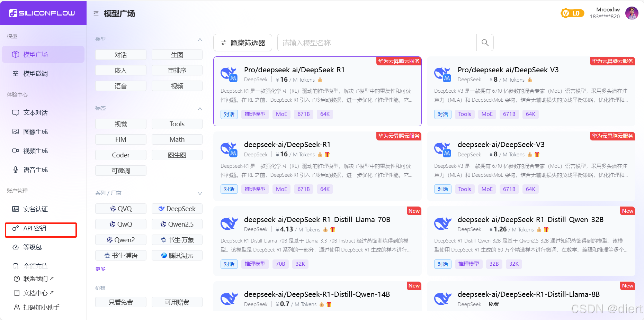The image size is (644, 320).
Task: Open the 等级包 page
Action: (43, 247)
